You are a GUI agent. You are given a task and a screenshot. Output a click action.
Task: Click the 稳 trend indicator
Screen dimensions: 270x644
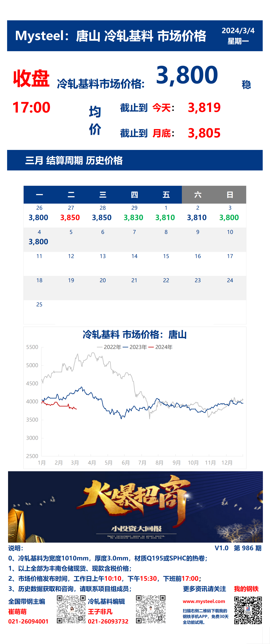[x=246, y=85]
